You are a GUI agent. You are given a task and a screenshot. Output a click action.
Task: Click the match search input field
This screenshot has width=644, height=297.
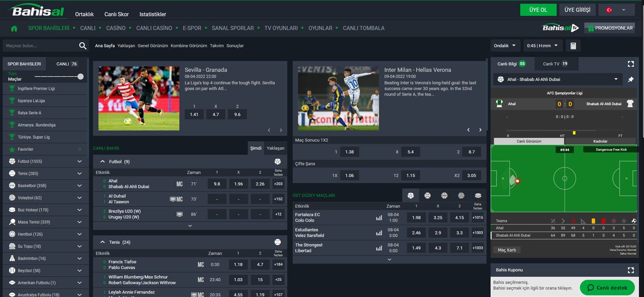pos(40,46)
